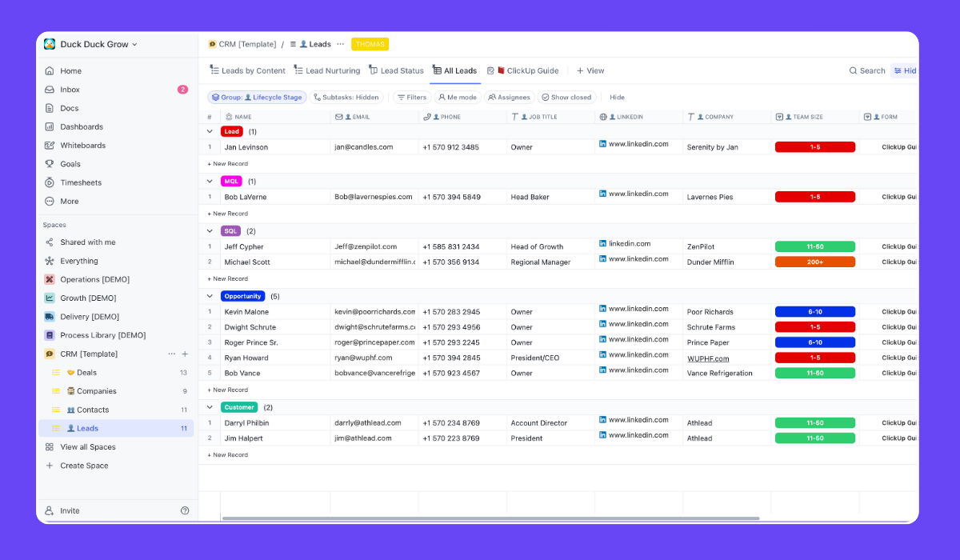
Task: Toggle Subtasks: Hidden setting
Action: [346, 97]
